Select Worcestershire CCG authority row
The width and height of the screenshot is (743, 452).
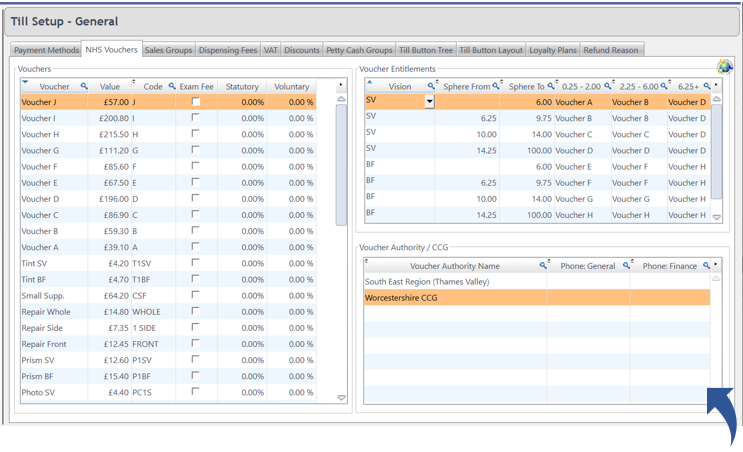pyautogui.click(x=537, y=298)
